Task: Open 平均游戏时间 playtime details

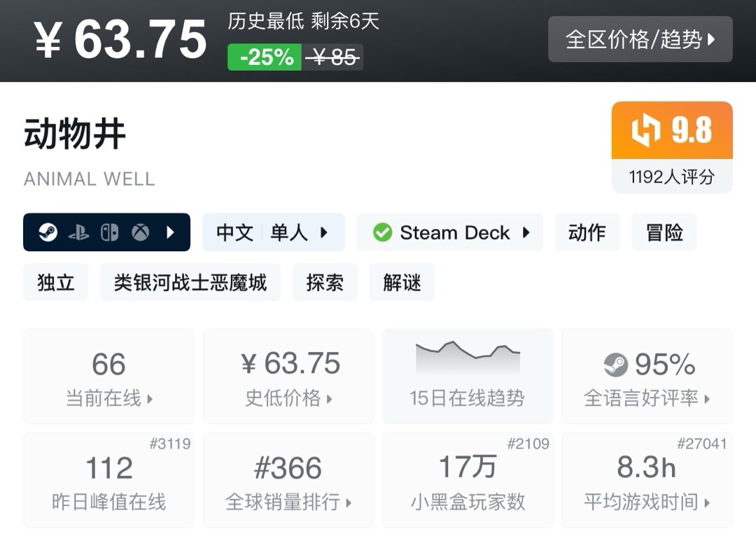Action: coord(647,480)
